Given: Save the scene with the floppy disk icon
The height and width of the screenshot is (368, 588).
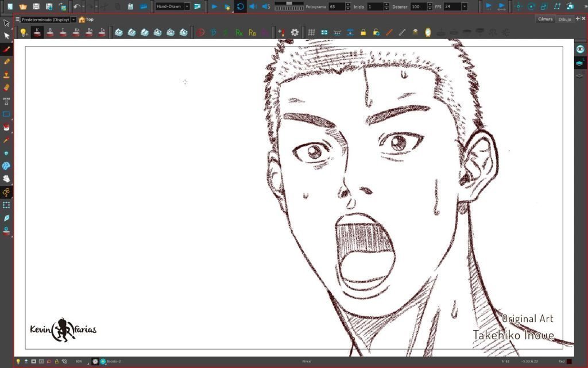Looking at the screenshot, I should [x=36, y=6].
